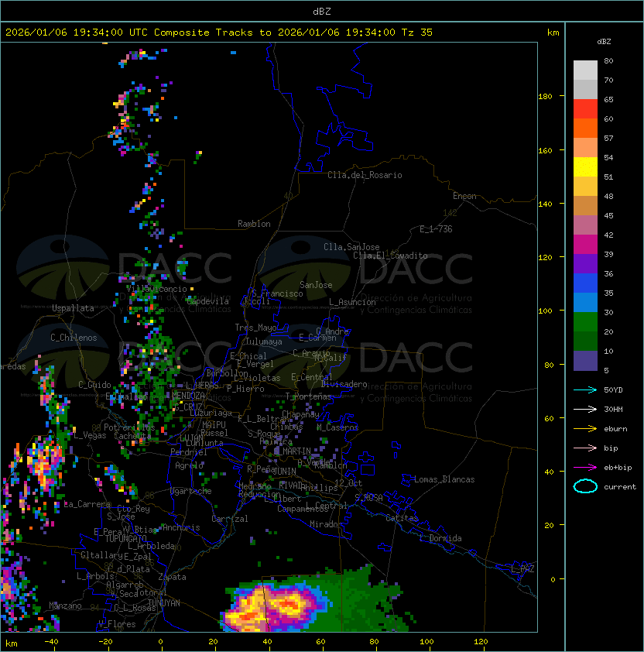Select the yellow eburn arrow symbol
The width and height of the screenshot is (644, 652).
[585, 429]
